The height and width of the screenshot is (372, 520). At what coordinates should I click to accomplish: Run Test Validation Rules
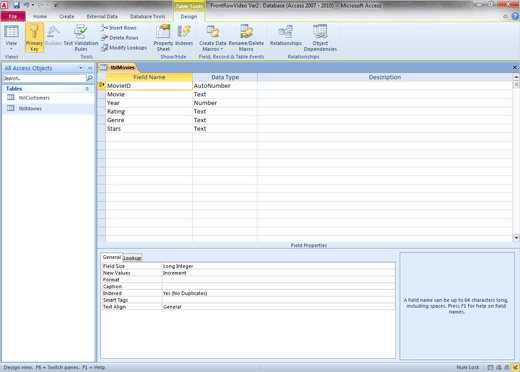click(x=81, y=37)
